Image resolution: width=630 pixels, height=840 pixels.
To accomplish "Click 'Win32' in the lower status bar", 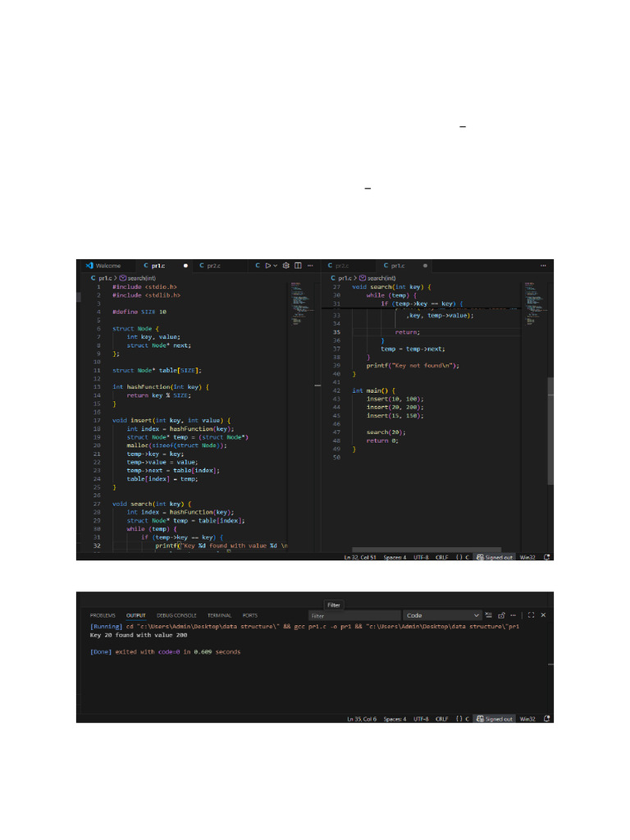I will coord(527,719).
